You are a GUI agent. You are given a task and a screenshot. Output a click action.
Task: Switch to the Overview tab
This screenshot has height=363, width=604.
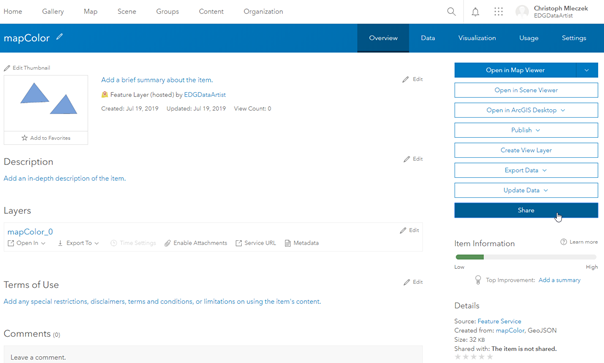pos(383,38)
